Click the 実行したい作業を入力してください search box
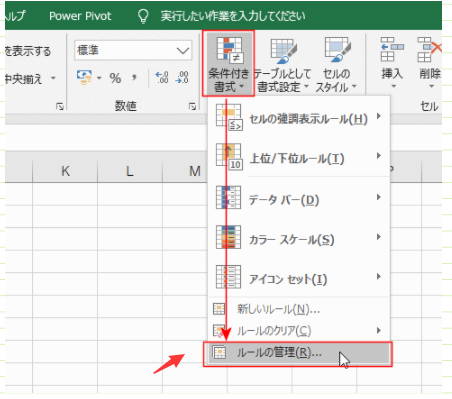452x399 pixels. tap(233, 16)
